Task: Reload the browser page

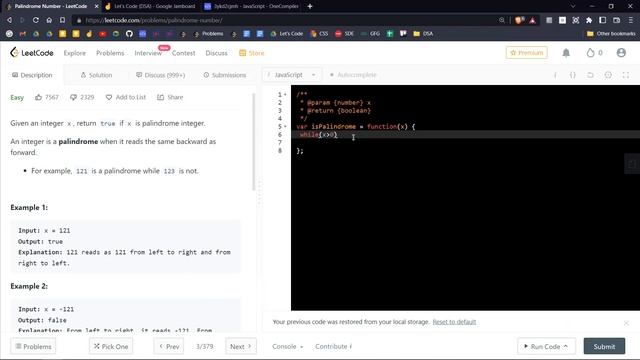Action: (36, 20)
